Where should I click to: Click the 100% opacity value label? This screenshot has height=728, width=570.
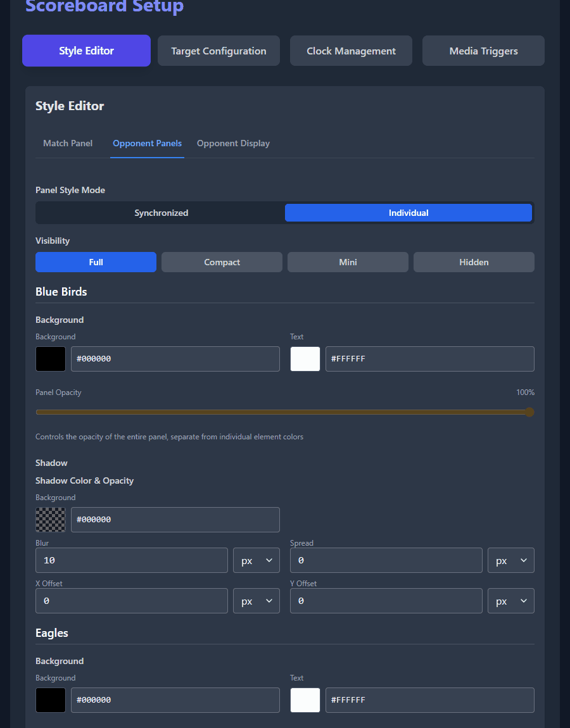tap(525, 392)
